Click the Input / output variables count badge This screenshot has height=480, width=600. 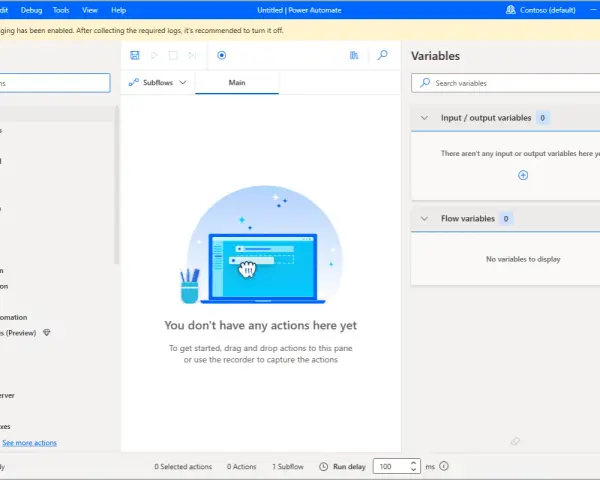543,118
